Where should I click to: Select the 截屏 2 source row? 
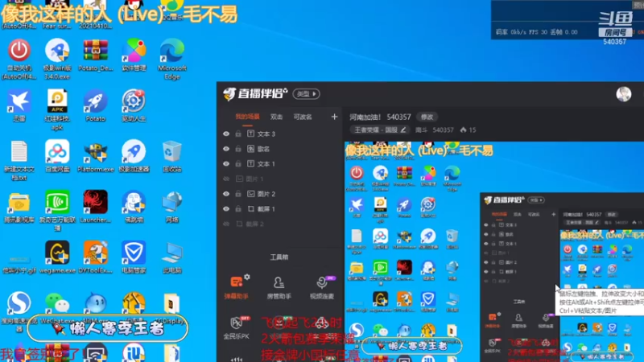(x=279, y=224)
